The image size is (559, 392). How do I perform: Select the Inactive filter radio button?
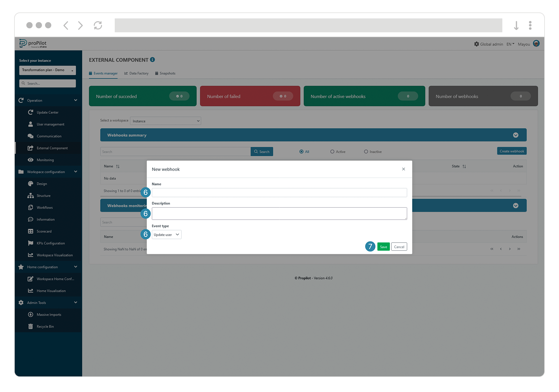[x=366, y=152]
